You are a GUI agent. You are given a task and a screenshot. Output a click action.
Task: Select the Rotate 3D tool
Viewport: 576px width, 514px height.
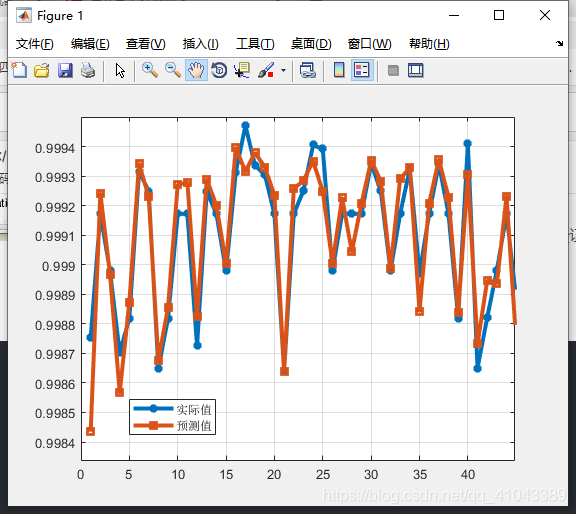coord(219,70)
